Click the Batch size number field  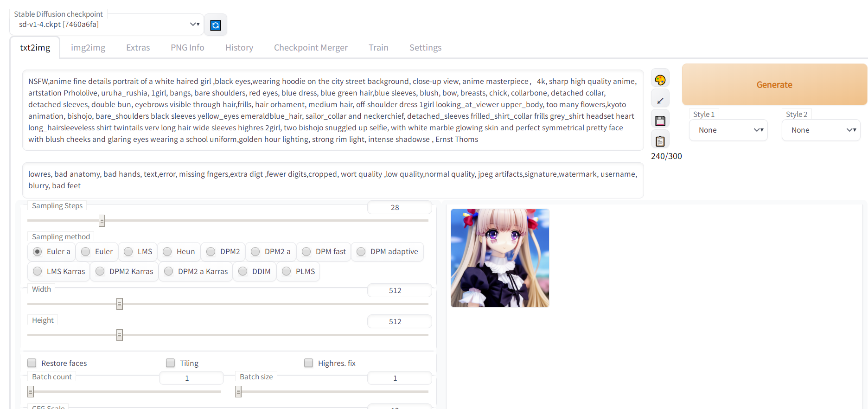pyautogui.click(x=400, y=378)
